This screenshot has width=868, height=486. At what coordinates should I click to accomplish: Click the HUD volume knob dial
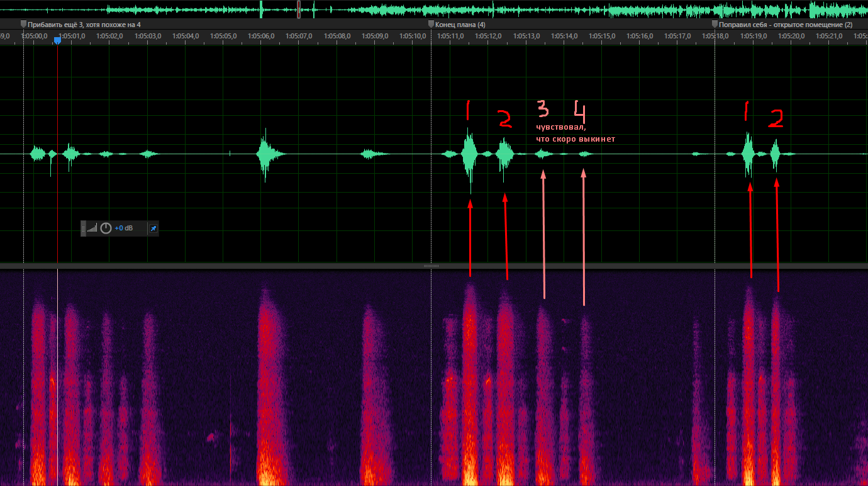[x=106, y=229]
